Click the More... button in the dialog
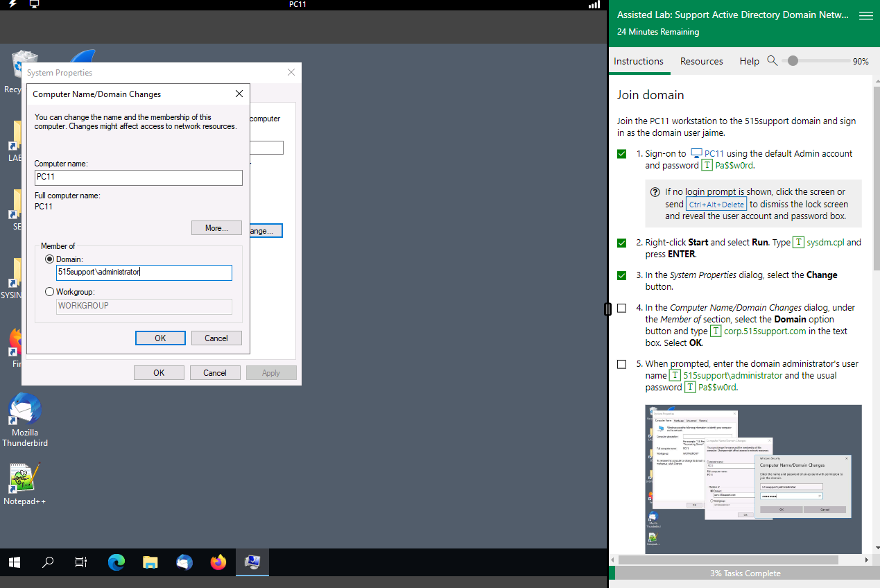Viewport: 880px width, 588px height. (216, 227)
